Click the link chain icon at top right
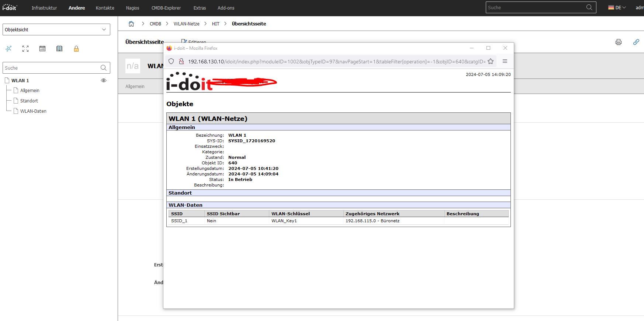 click(636, 42)
